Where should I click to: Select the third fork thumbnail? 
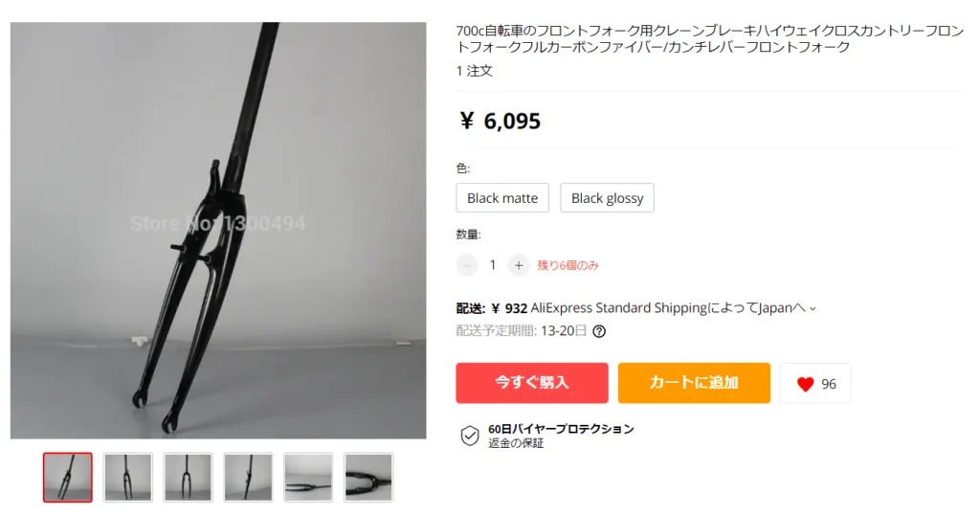[189, 477]
